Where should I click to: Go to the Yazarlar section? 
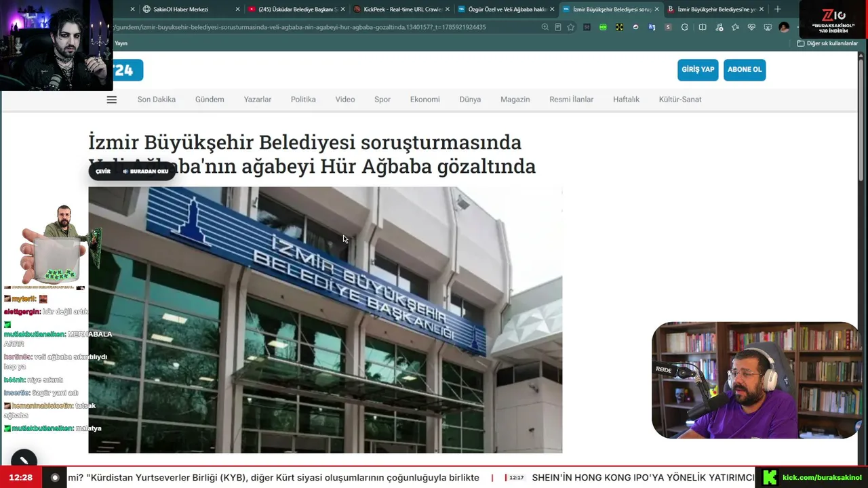pyautogui.click(x=258, y=100)
